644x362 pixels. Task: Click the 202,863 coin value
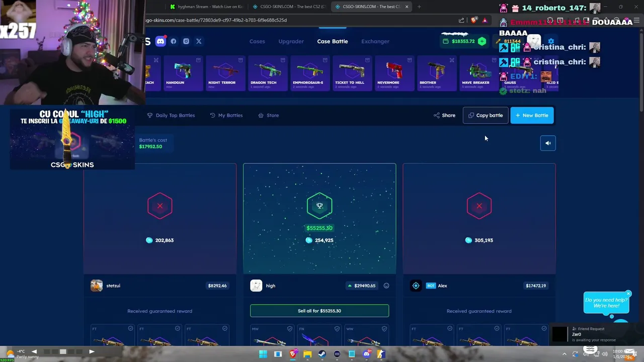pos(164,240)
